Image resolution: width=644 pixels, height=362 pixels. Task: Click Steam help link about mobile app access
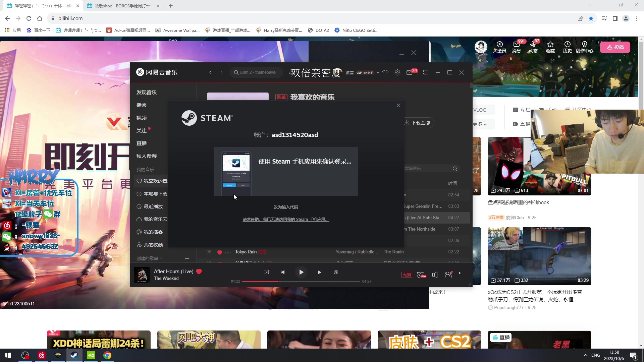[286, 220]
